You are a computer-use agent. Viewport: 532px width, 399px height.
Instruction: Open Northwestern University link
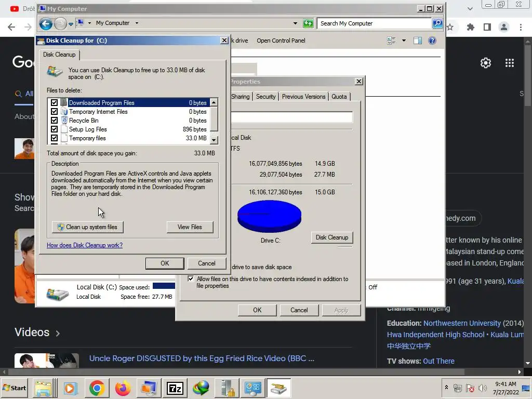[x=462, y=323]
